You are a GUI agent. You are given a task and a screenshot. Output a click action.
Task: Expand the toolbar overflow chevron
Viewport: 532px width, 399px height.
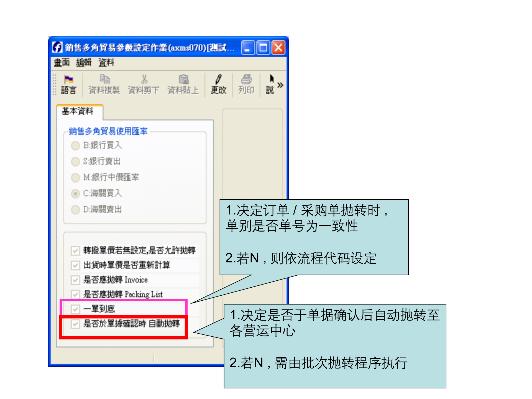coord(281,85)
